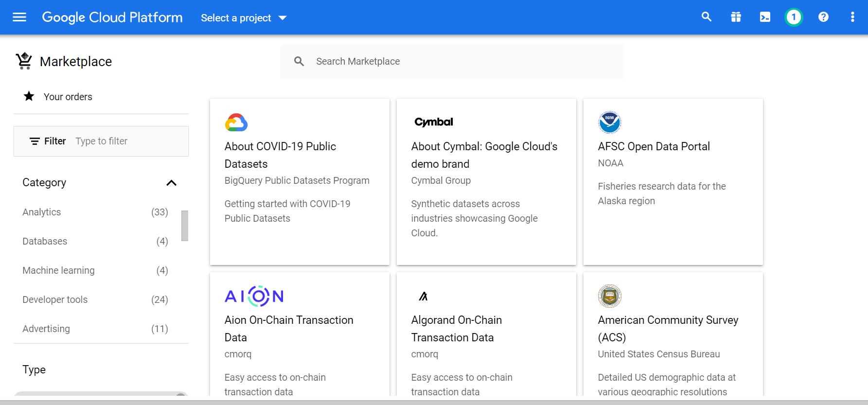
Task: Filter by Databases category
Action: pyautogui.click(x=95, y=241)
